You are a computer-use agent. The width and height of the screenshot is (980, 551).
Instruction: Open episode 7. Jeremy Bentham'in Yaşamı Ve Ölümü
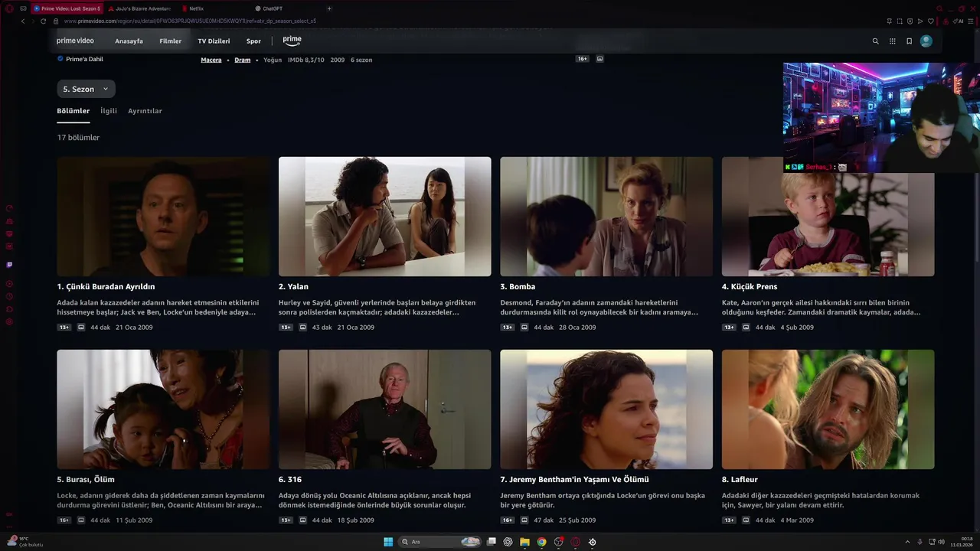coord(574,480)
